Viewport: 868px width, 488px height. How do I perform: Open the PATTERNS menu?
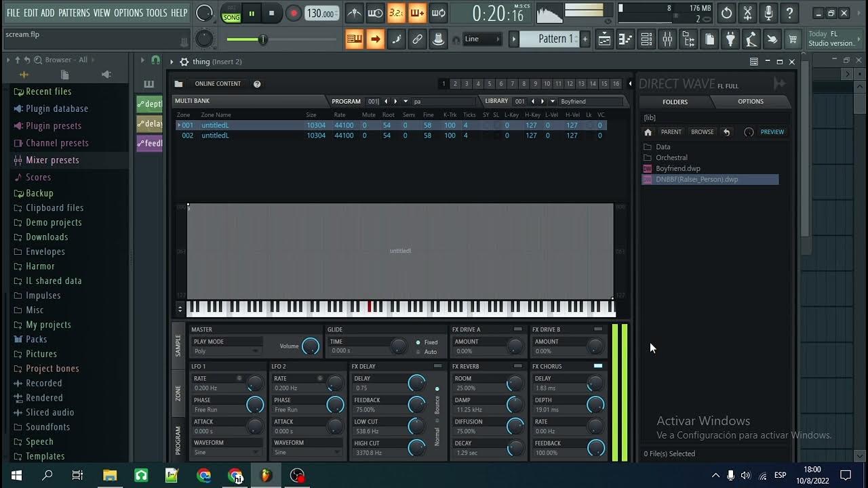click(74, 13)
